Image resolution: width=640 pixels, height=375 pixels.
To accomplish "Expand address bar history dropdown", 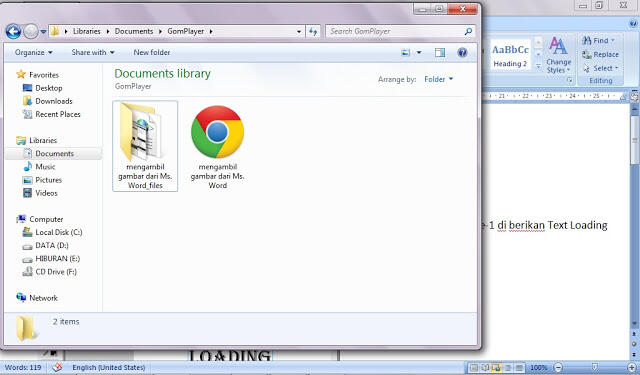I will tap(299, 31).
